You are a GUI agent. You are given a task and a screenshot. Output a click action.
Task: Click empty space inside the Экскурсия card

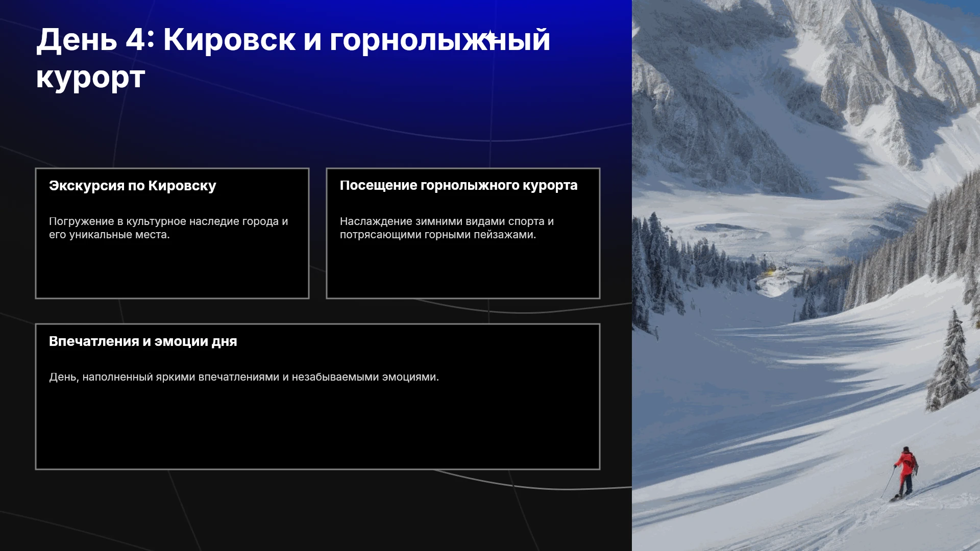172,269
